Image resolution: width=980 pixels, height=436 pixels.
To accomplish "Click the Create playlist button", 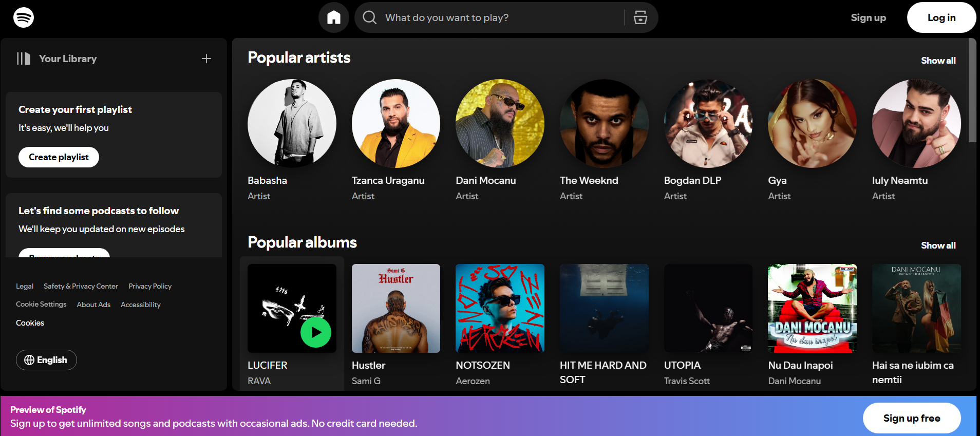I will 59,157.
